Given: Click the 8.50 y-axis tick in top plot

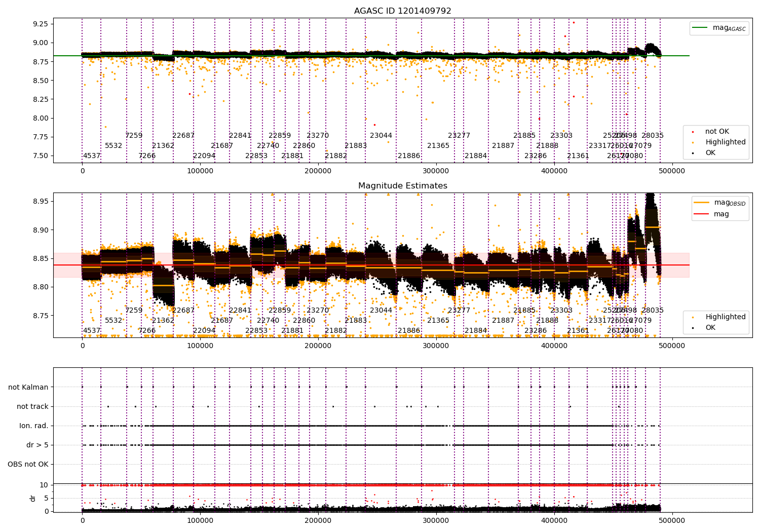Looking at the screenshot, I should 40,81.
